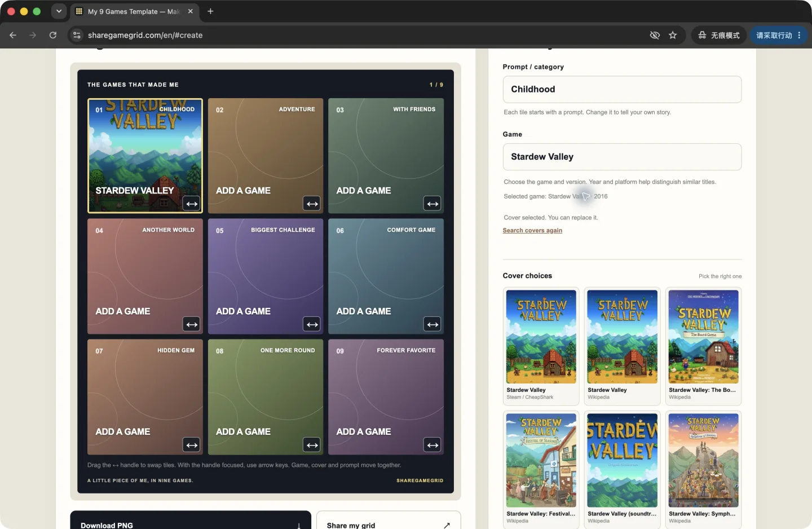
Task: Open the browser three-dot menu
Action: pyautogui.click(x=799, y=35)
